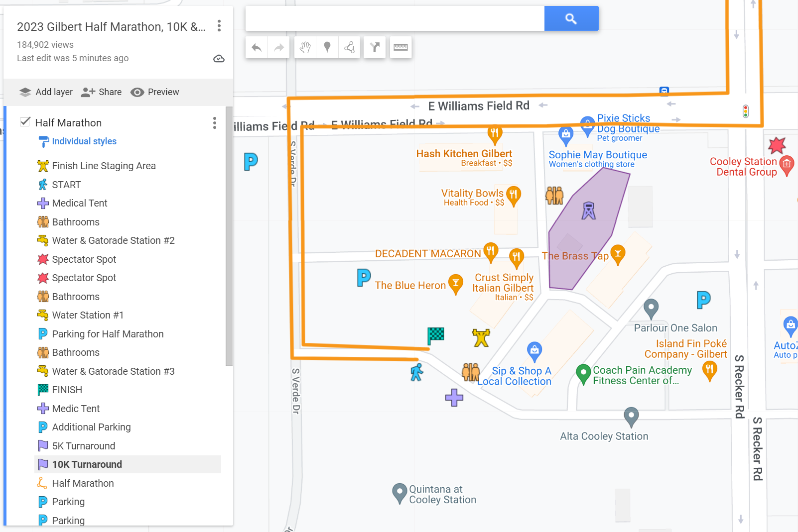The image size is (798, 532).
Task: Click Cooley Station Dental Group pin
Action: tap(787, 165)
